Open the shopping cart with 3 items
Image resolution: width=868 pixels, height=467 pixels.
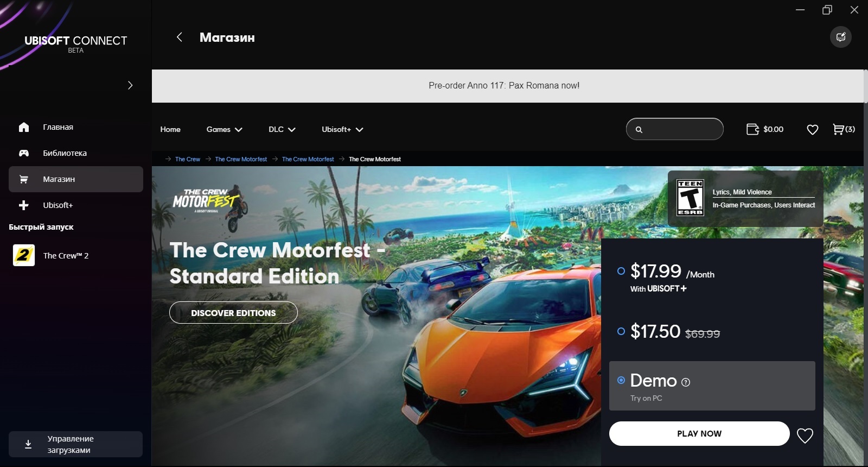(844, 129)
